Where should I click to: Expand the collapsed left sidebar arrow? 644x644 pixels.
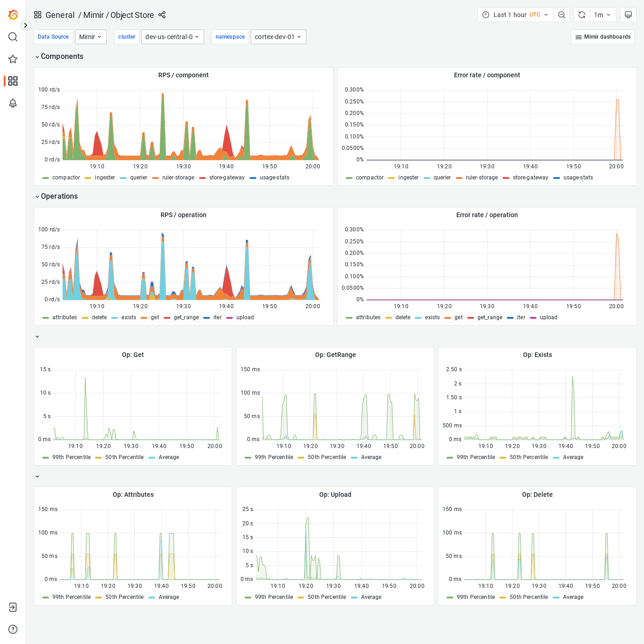point(25,25)
